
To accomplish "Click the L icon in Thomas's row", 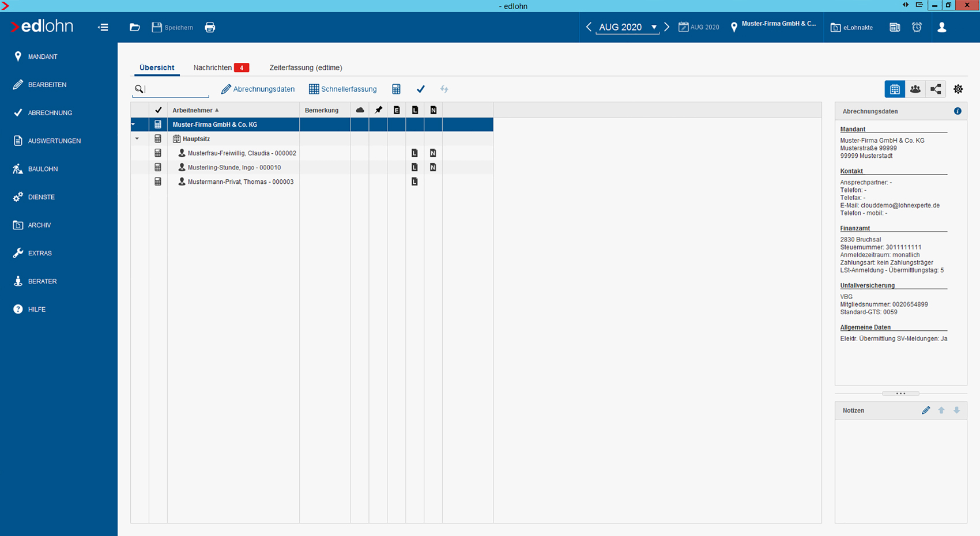I will tap(414, 182).
